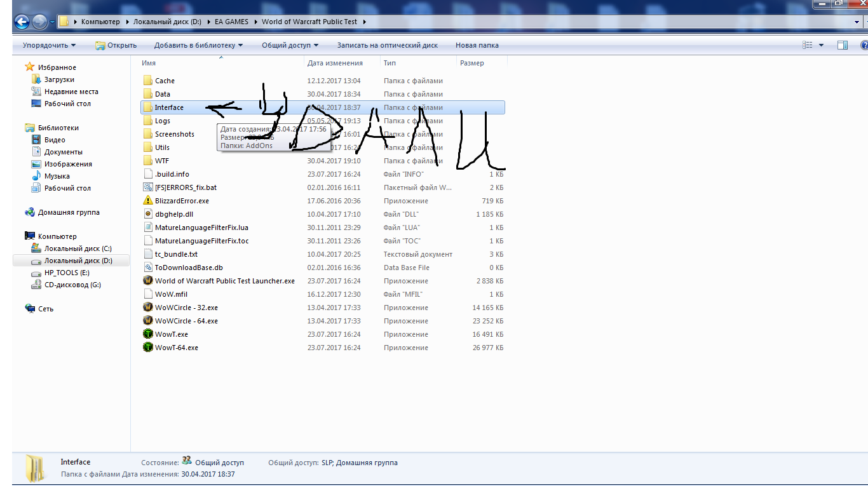This screenshot has height=488, width=868.
Task: Click the WowT-64.exe green icon
Action: coord(148,348)
